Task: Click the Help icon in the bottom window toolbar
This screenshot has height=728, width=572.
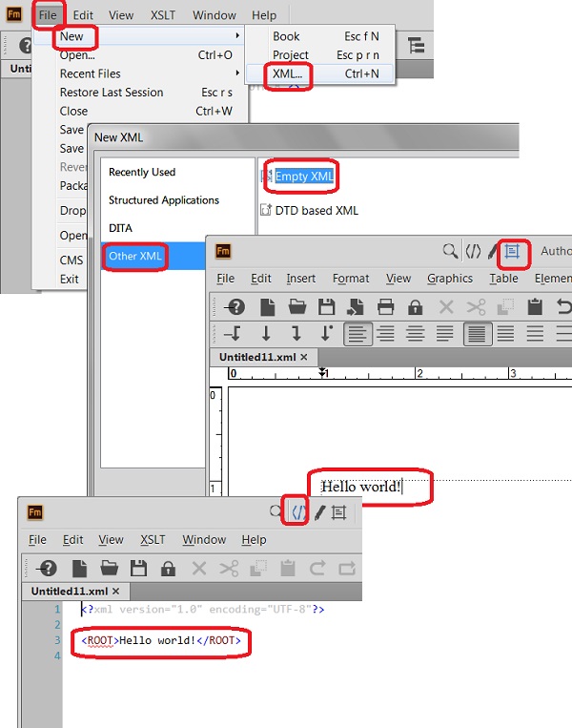Action: 47,569
